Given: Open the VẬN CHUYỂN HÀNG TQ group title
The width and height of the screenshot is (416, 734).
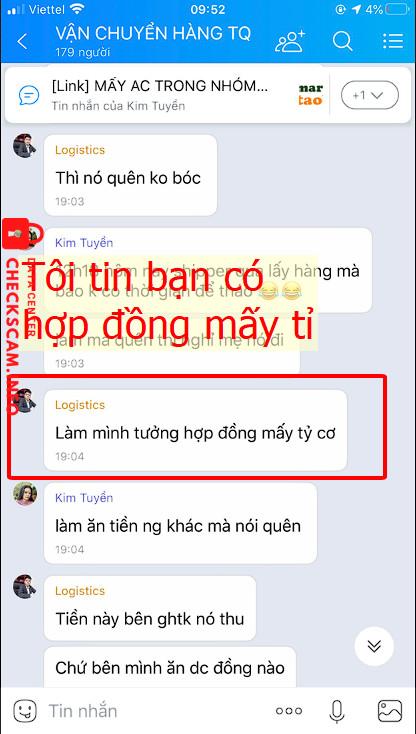Looking at the screenshot, I should tap(153, 33).
